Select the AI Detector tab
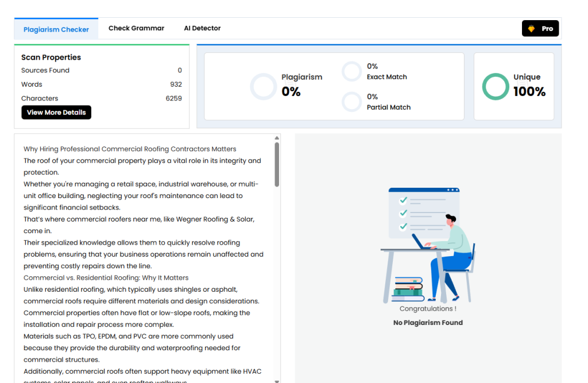 202,28
